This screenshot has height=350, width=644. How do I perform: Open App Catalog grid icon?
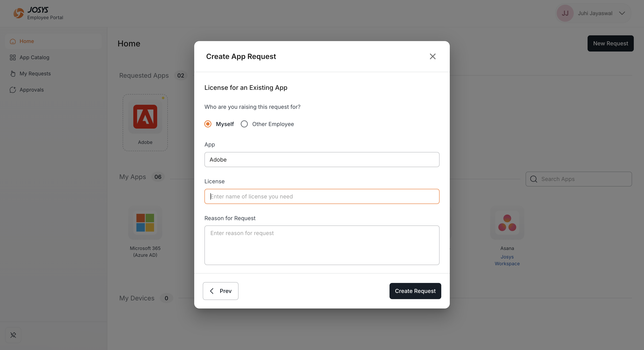(13, 57)
